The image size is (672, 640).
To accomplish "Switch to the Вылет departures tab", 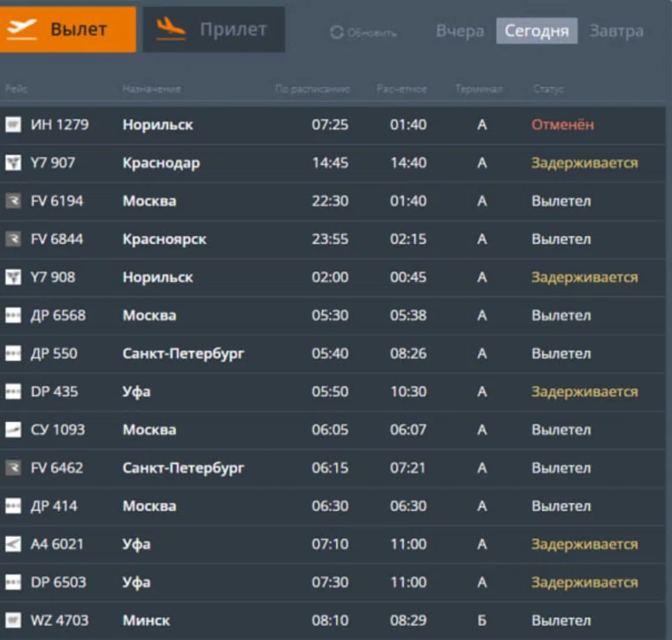I will click(x=68, y=29).
